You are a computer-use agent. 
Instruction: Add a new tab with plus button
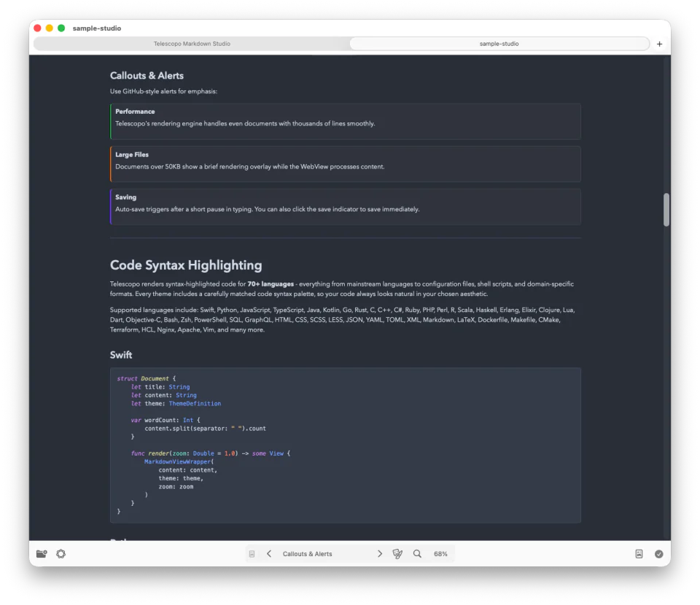[659, 44]
